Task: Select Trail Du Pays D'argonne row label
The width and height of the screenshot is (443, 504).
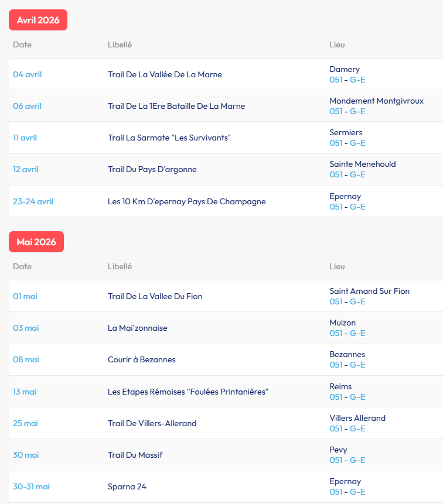Action: click(152, 169)
